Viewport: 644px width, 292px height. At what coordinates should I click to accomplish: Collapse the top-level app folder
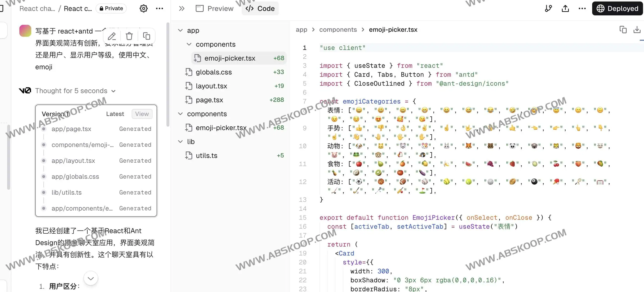180,30
